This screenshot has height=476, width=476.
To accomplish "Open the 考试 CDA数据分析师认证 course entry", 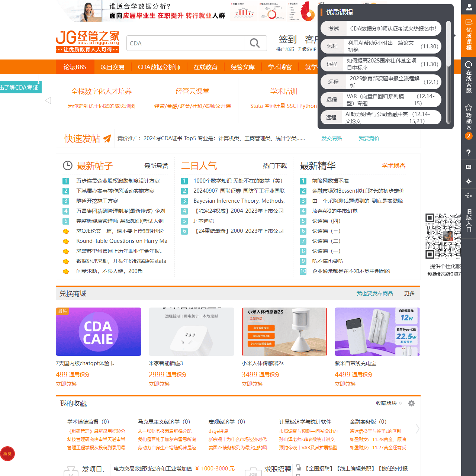I will coord(381,28).
